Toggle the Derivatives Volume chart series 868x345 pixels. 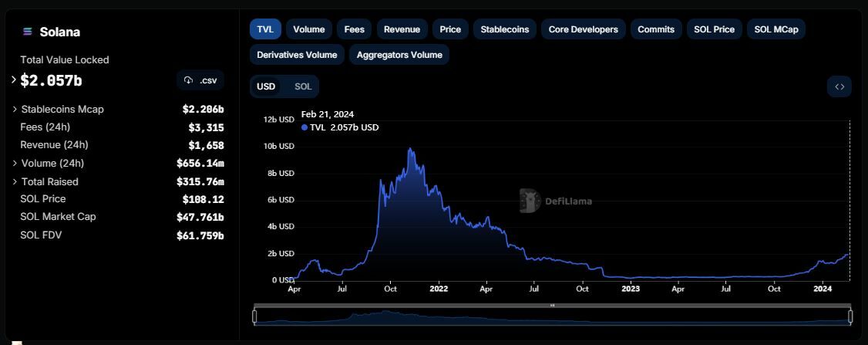[298, 55]
